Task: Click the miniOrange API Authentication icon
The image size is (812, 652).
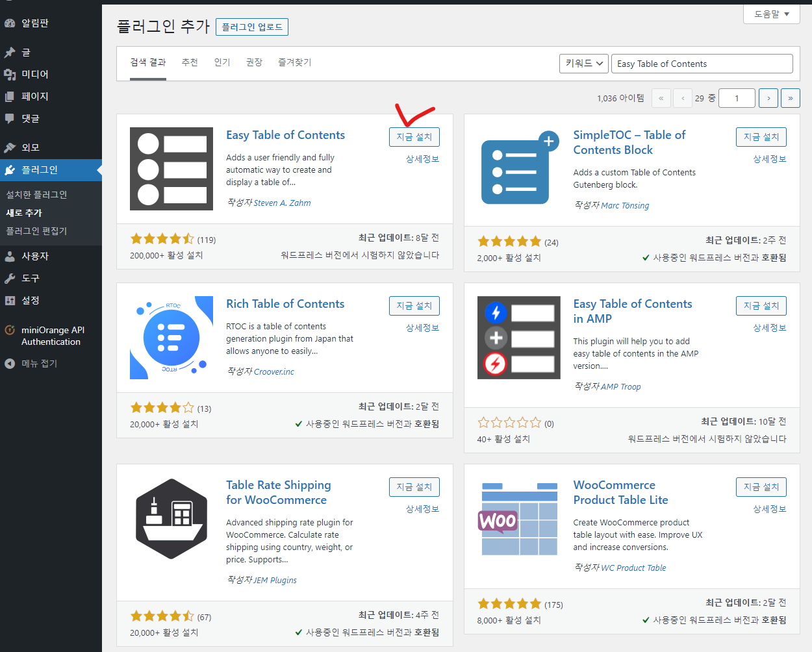Action: pos(10,330)
